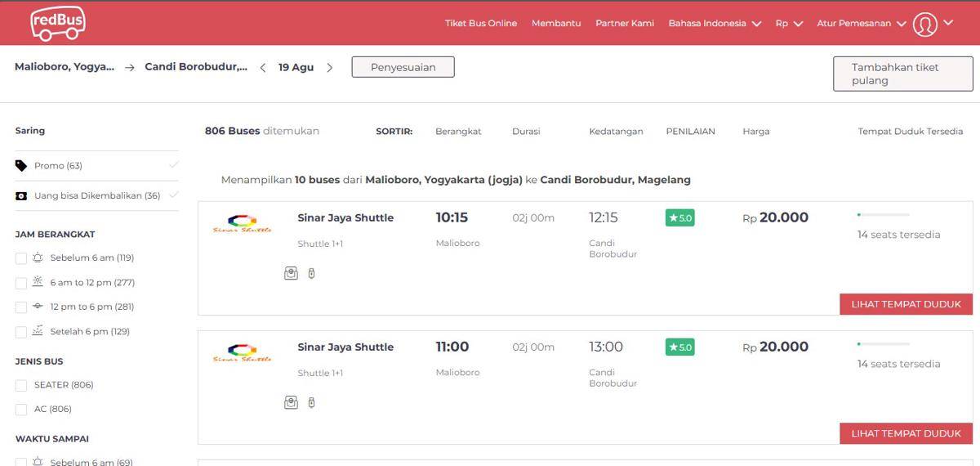Image resolution: width=980 pixels, height=466 pixels.
Task: Click the 10:15 departure time
Action: (x=452, y=217)
